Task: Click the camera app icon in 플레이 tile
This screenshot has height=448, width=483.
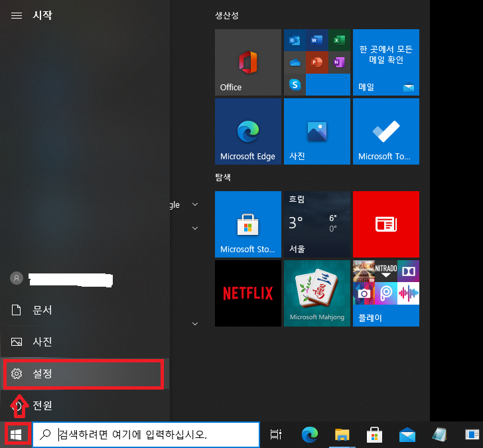Action: point(364,293)
